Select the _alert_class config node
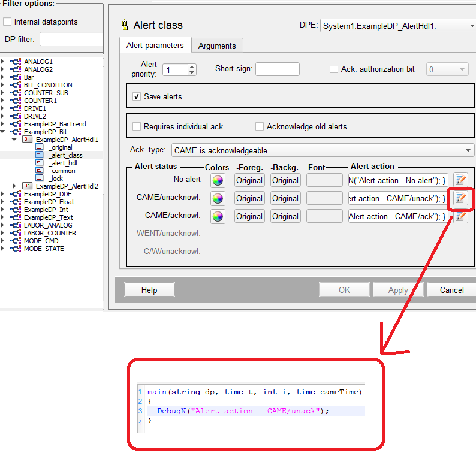 (x=65, y=155)
